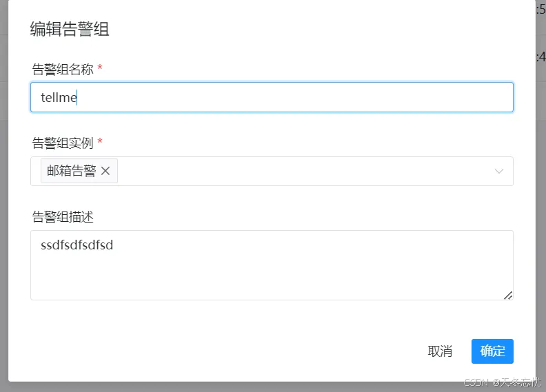Expand the 告警组实例 dropdown arrow

pyautogui.click(x=499, y=171)
